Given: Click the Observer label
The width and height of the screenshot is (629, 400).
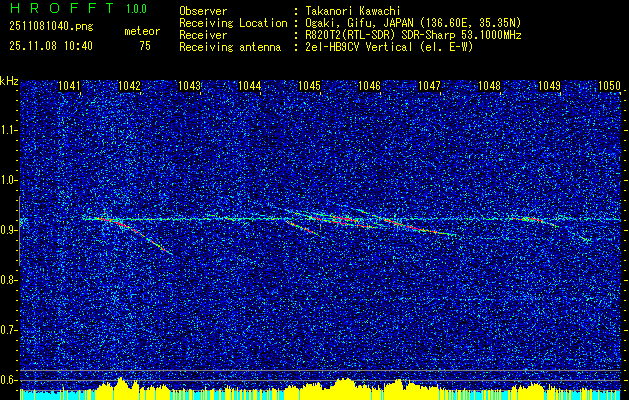Looking at the screenshot, I should [x=203, y=12].
